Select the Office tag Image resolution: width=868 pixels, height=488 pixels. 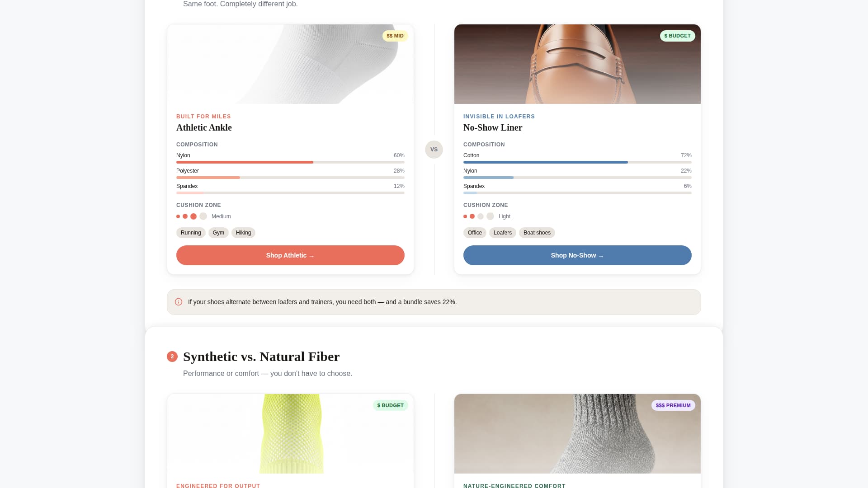(x=475, y=233)
